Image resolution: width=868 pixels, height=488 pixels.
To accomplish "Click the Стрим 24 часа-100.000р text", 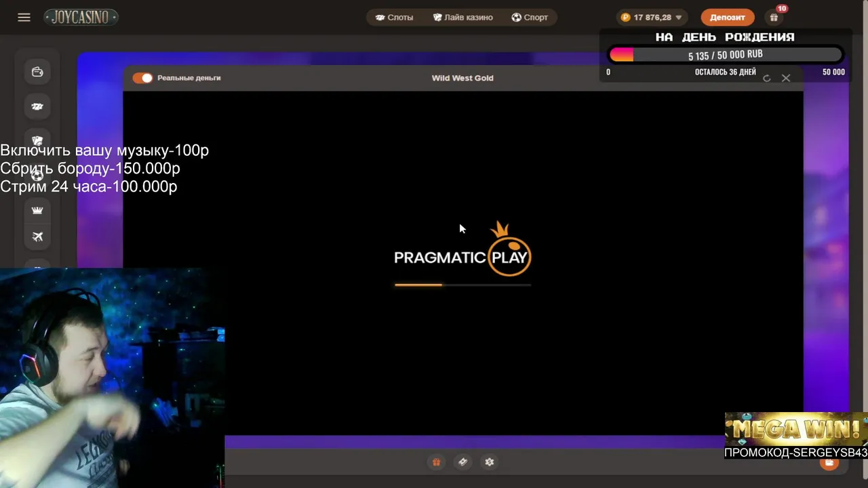I will click(x=89, y=186).
